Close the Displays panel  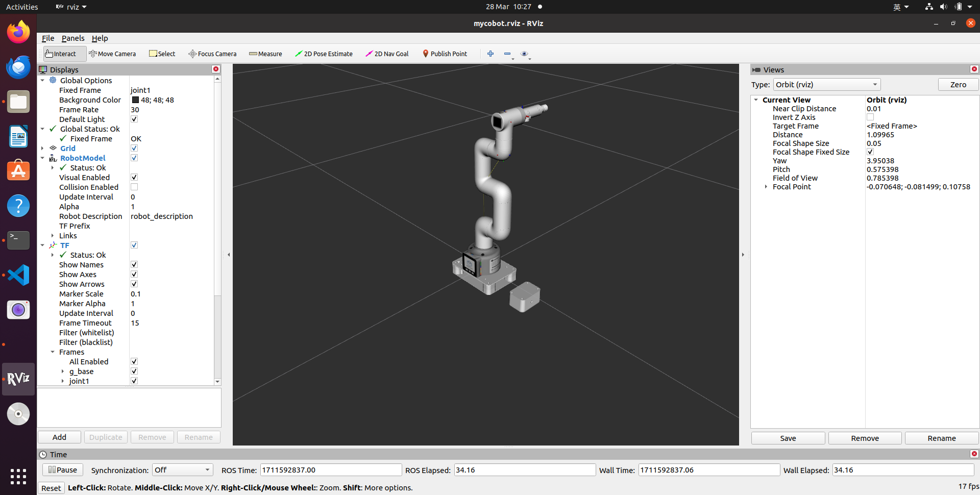pyautogui.click(x=216, y=69)
